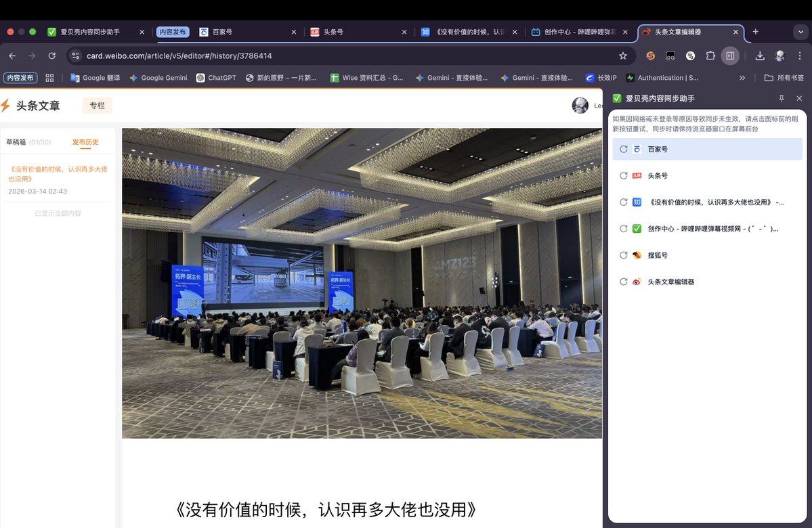
Task: Click the grid layout icon beside 内容发布
Action: (48, 77)
